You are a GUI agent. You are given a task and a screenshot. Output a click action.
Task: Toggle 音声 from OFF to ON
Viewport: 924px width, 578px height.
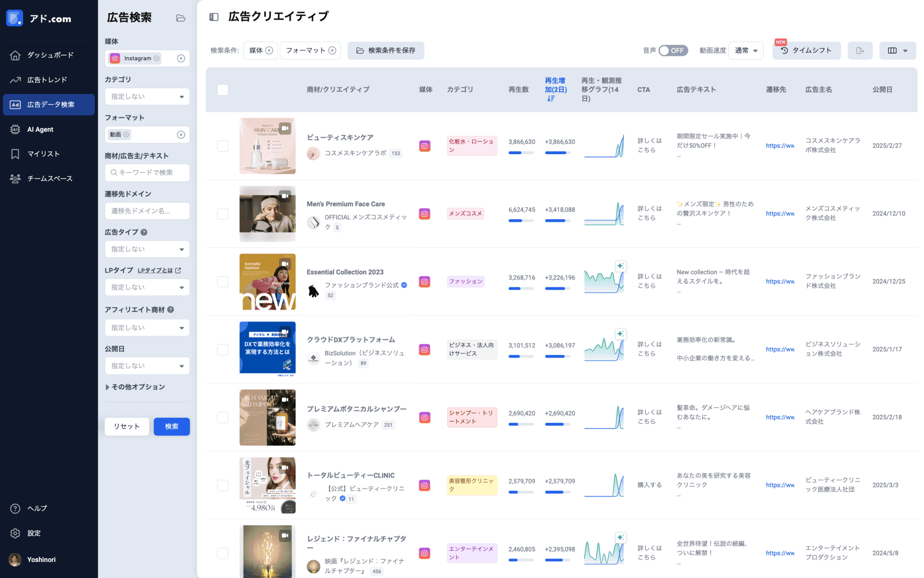(x=673, y=51)
